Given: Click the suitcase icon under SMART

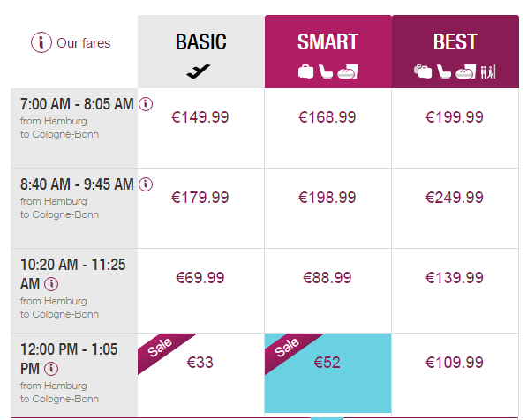Looking at the screenshot, I should [x=305, y=71].
